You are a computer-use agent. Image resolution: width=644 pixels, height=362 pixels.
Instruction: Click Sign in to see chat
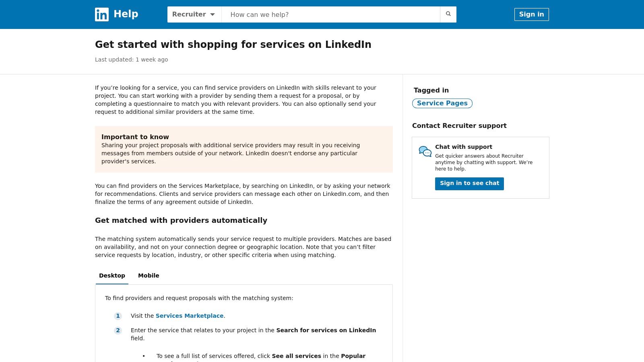click(x=469, y=183)
